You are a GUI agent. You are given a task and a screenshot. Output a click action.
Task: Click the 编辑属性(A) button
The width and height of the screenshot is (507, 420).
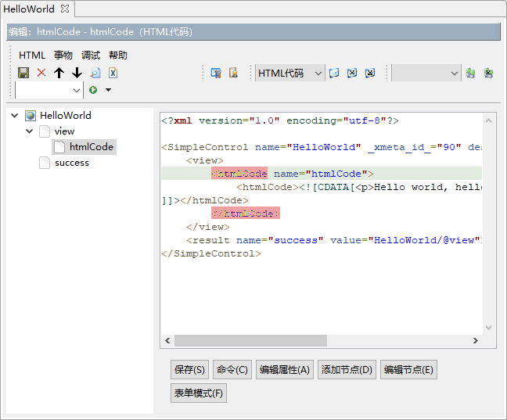point(285,370)
